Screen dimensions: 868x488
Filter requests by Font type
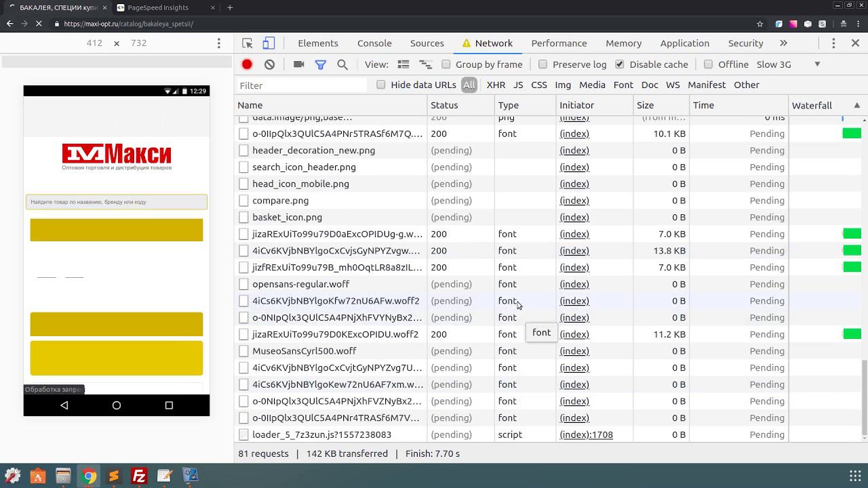click(623, 85)
